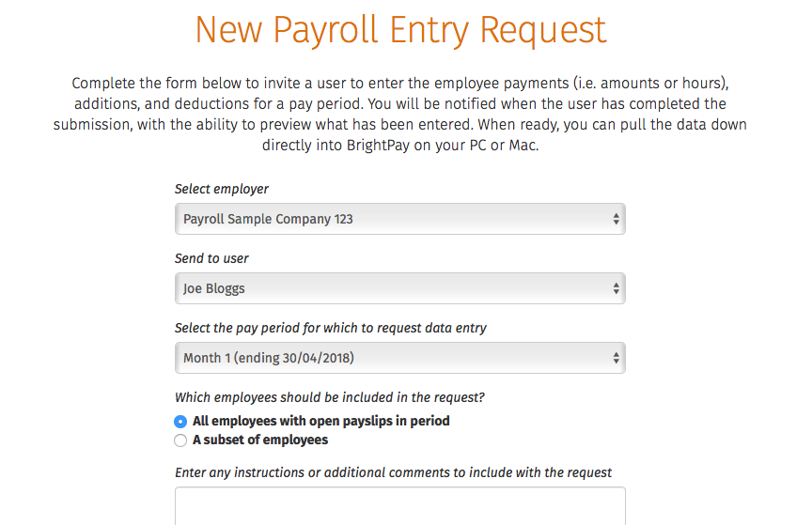Select the All employees radio button circle
Image resolution: width=812 pixels, height=525 pixels.
pos(181,422)
